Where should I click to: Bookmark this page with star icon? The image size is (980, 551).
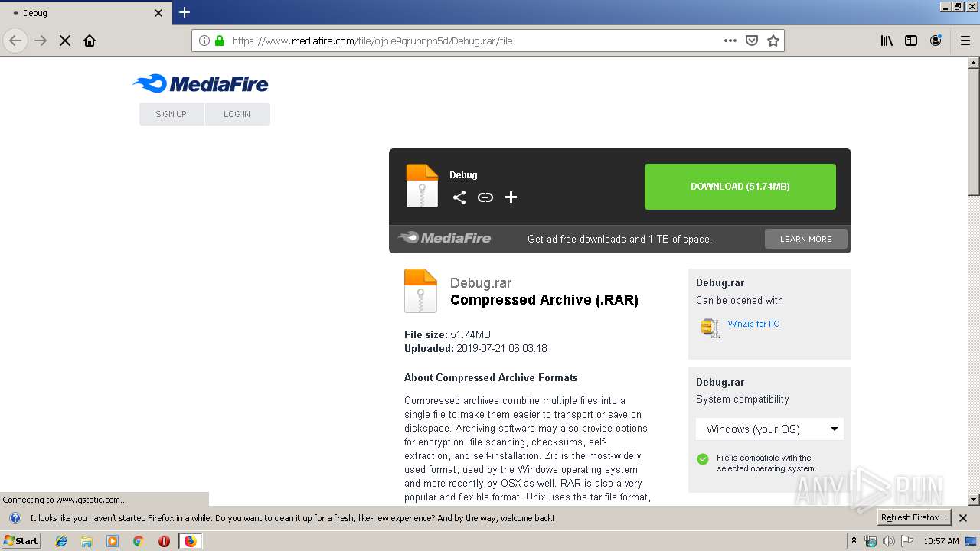pyautogui.click(x=773, y=41)
